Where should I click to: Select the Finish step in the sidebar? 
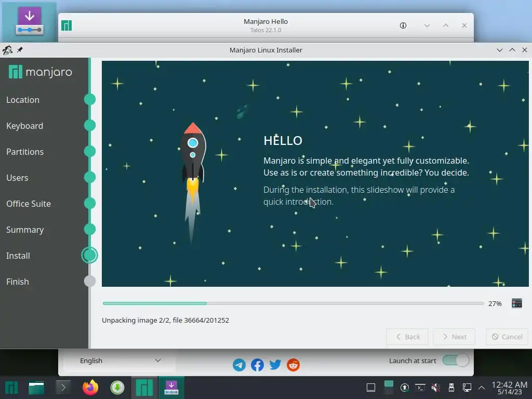[x=17, y=282]
